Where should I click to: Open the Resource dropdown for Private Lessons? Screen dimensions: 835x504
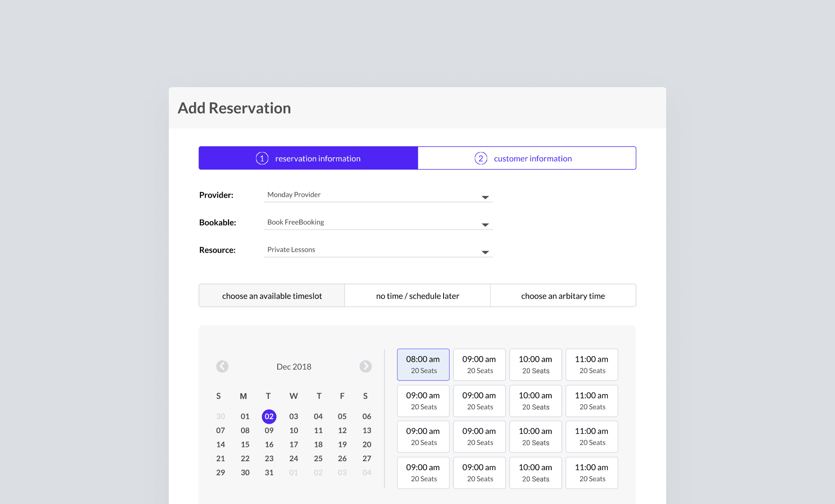[485, 252]
